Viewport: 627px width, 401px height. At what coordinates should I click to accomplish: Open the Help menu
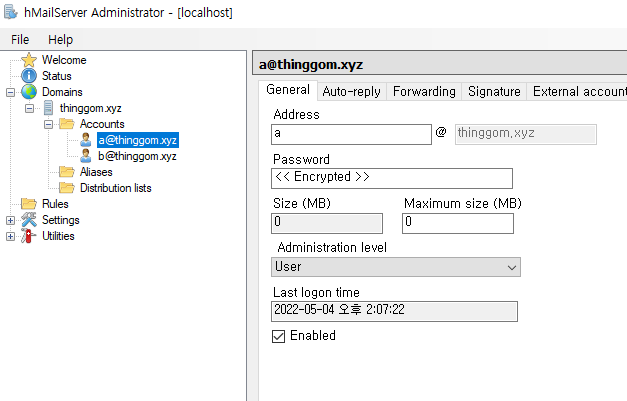point(60,40)
